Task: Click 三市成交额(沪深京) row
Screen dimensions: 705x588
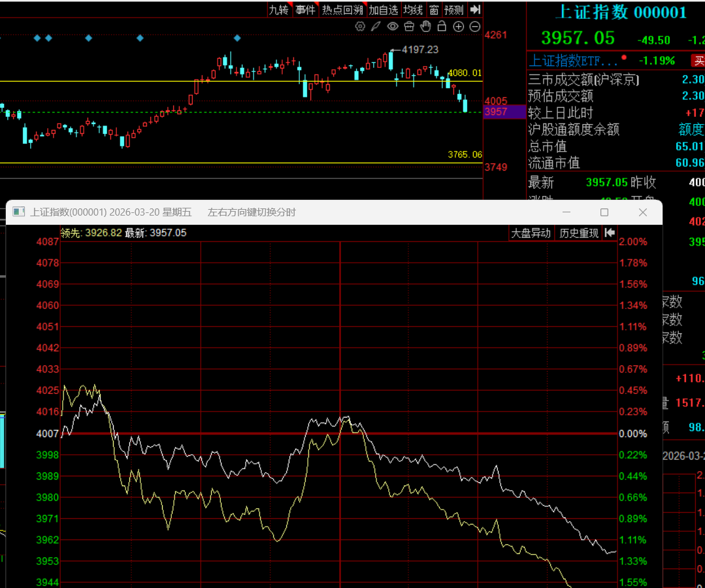Action: click(x=616, y=80)
